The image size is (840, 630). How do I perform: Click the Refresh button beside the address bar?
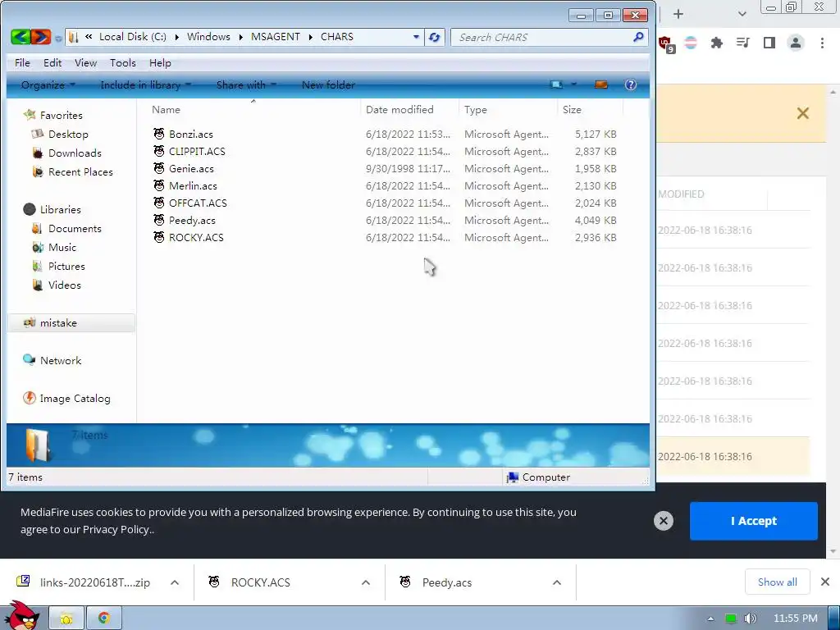[x=435, y=37]
